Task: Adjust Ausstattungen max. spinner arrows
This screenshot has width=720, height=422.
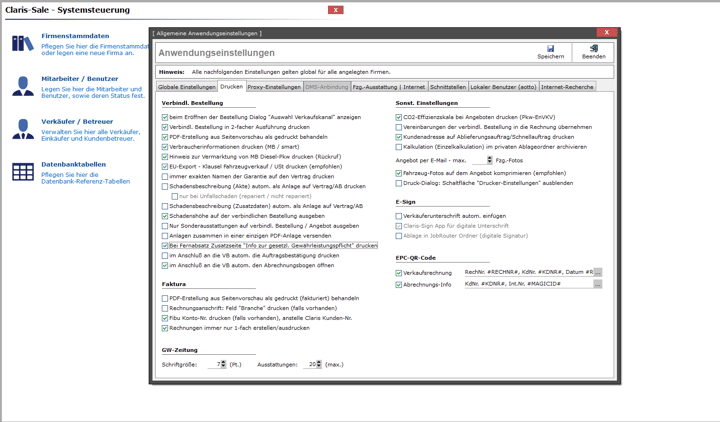Action: (319, 364)
